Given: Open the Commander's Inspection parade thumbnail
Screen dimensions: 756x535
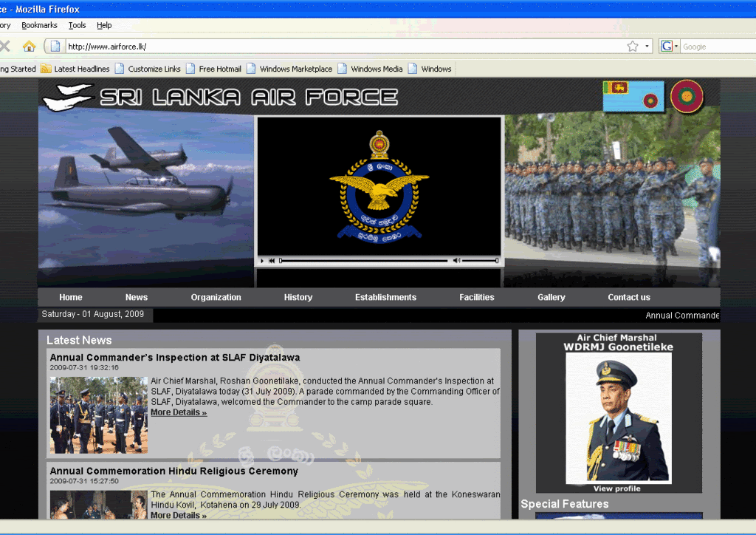Looking at the screenshot, I should pos(99,415).
